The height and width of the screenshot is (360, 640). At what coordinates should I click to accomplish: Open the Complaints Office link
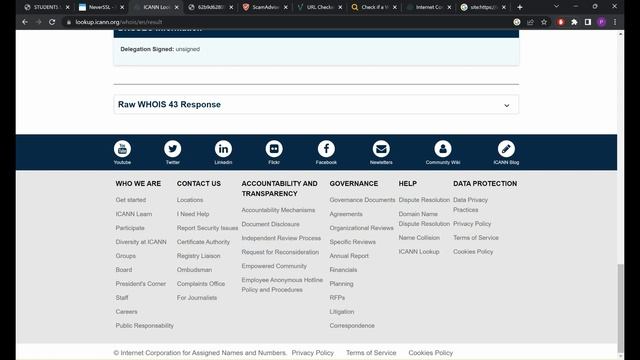201,284
